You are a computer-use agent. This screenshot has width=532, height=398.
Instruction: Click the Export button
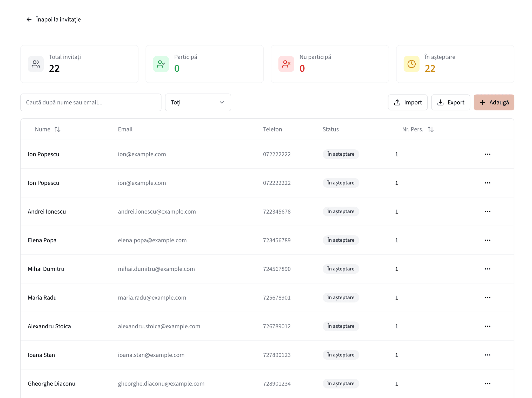pyautogui.click(x=450, y=102)
